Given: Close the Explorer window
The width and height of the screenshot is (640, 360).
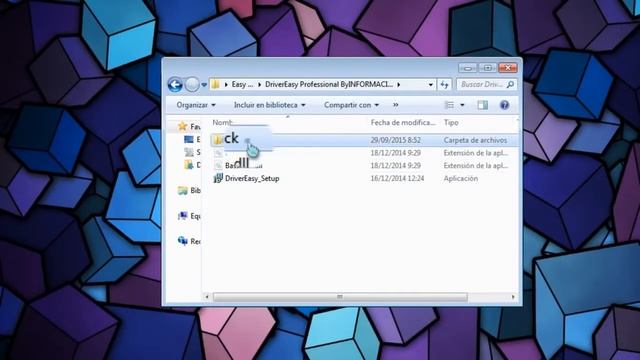Looking at the screenshot, I should (508, 68).
